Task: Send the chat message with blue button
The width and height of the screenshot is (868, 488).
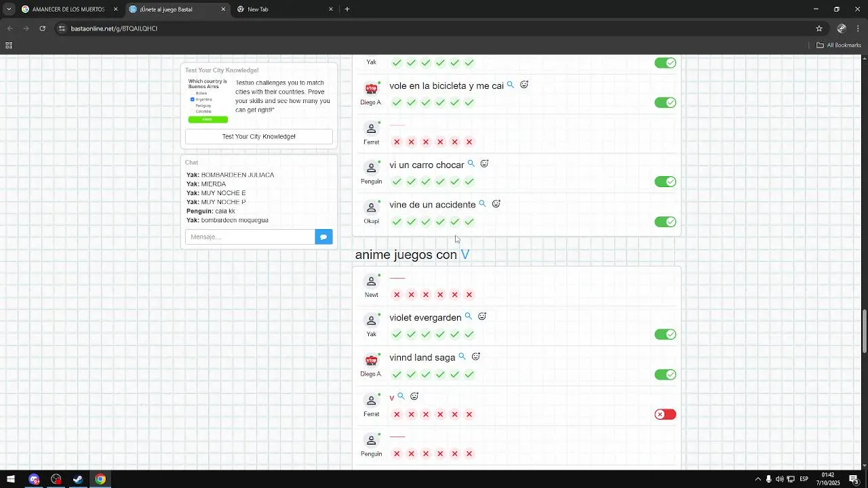Action: [323, 237]
